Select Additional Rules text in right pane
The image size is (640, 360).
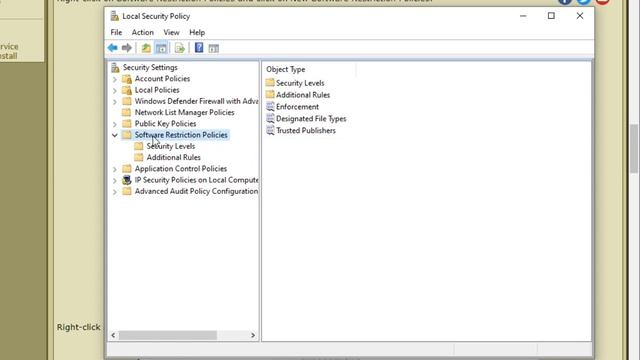coord(303,95)
